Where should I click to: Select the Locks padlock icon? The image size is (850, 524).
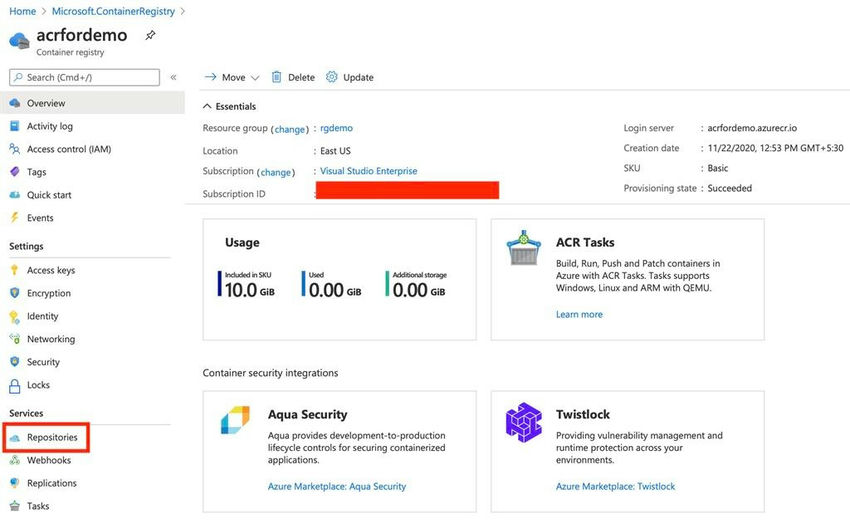click(15, 385)
